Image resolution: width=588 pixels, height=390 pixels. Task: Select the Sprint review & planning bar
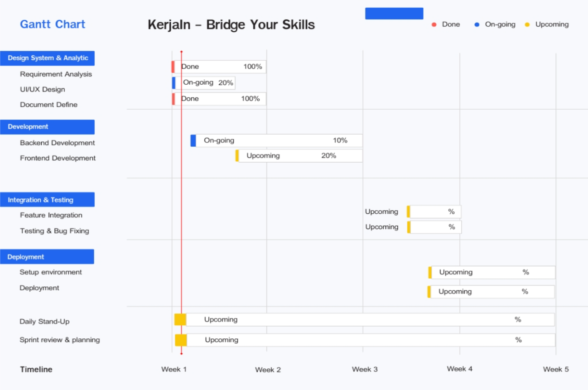(365, 340)
